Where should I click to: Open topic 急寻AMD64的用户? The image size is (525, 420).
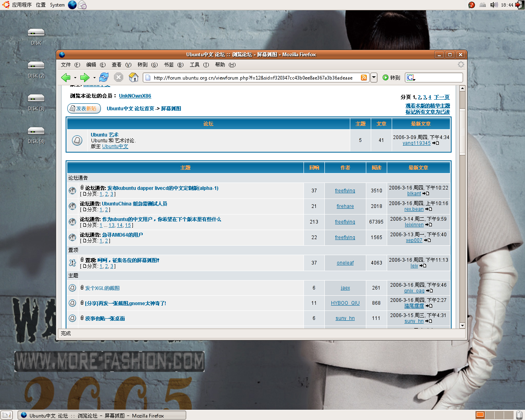[122, 235]
